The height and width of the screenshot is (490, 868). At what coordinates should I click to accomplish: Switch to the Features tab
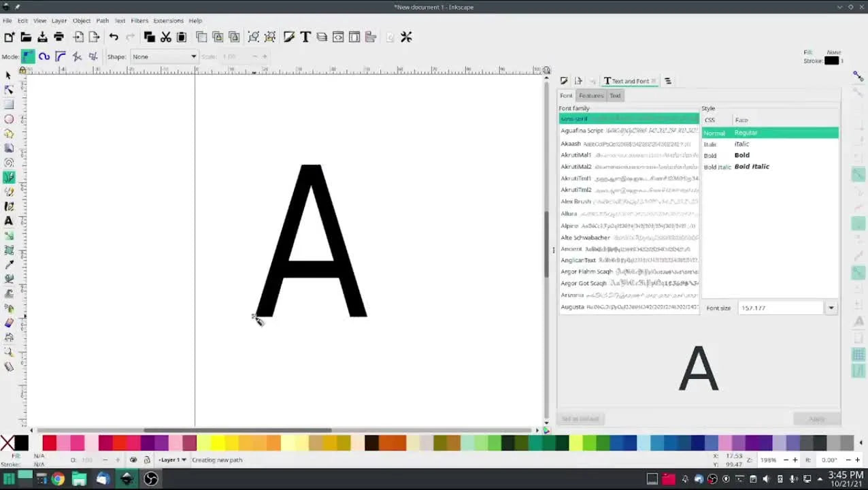click(590, 95)
